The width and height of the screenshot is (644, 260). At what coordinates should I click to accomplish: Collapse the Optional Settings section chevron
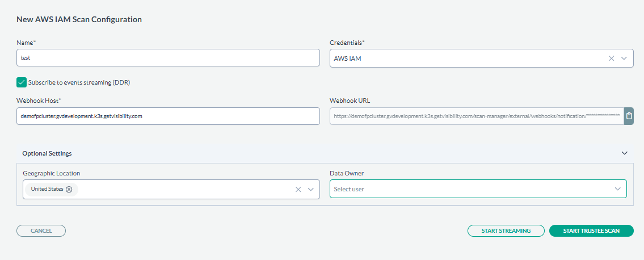[624, 153]
